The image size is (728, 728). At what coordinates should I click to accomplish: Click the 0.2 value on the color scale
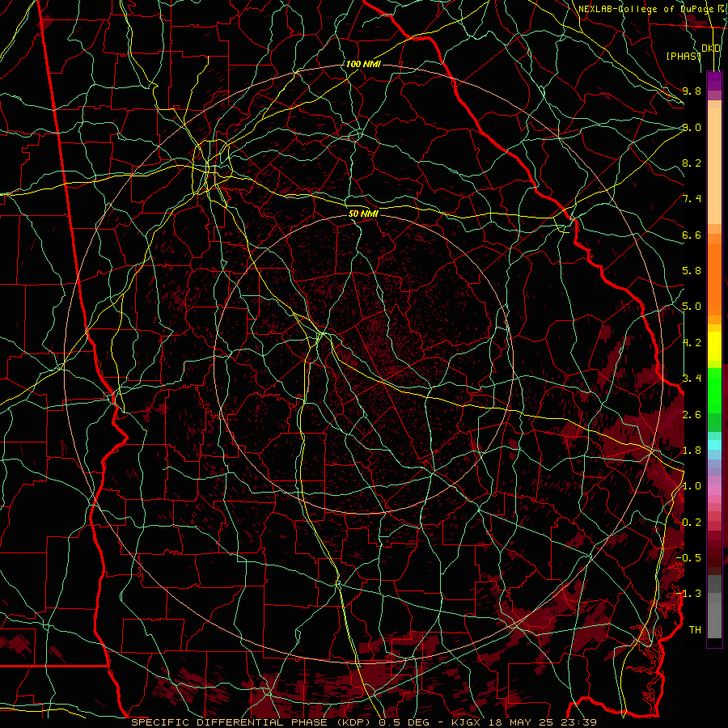tap(692, 523)
